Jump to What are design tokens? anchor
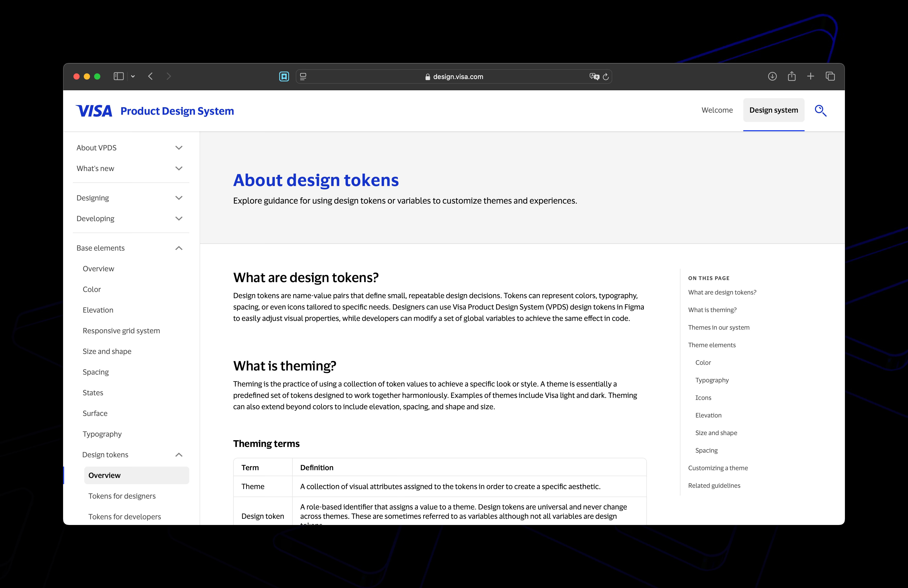Image resolution: width=908 pixels, height=588 pixels. tap(722, 292)
